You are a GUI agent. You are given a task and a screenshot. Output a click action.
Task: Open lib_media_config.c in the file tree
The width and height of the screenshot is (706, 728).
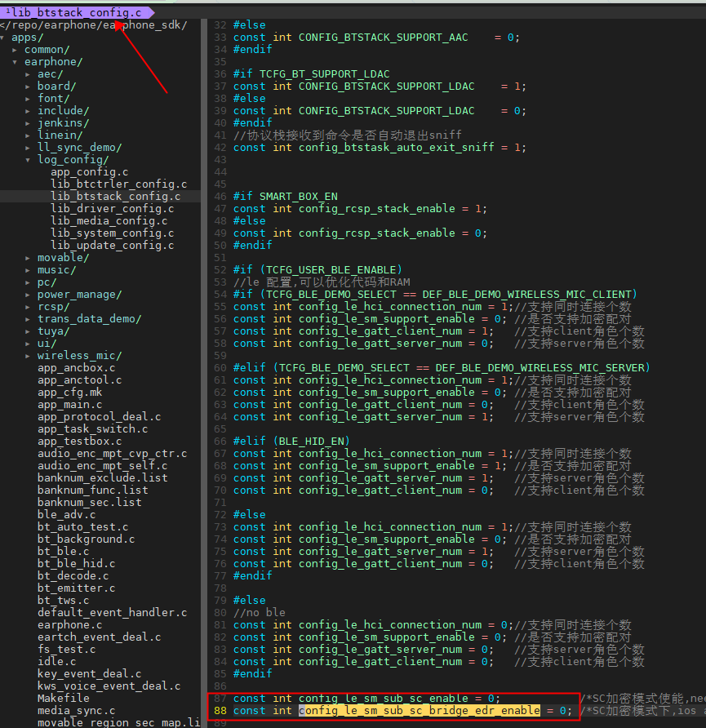[109, 221]
